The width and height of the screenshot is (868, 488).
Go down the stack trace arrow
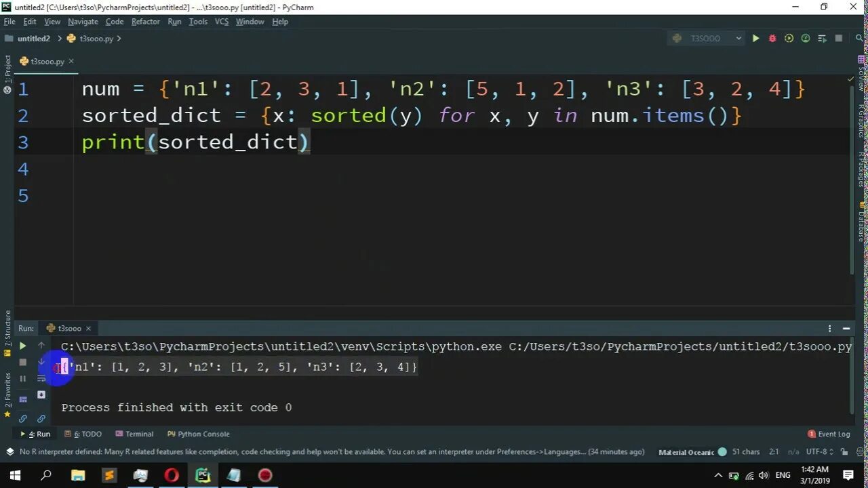tap(41, 362)
